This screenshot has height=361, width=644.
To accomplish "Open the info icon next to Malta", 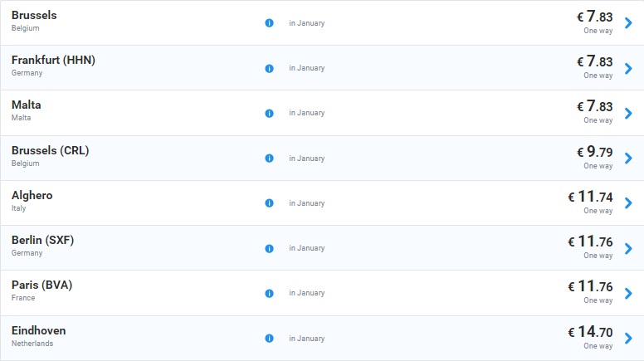I will tap(269, 113).
